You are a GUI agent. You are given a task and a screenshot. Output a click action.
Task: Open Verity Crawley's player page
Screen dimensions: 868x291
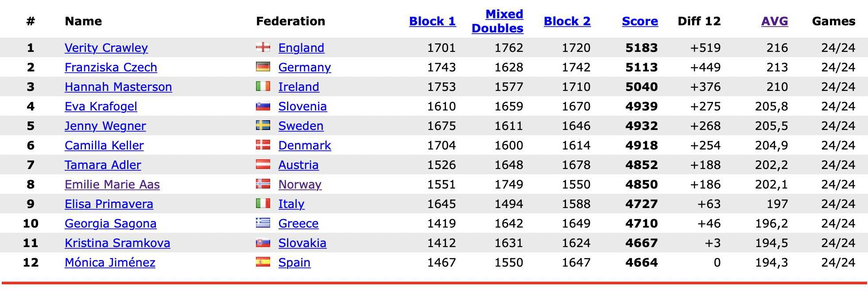click(106, 48)
